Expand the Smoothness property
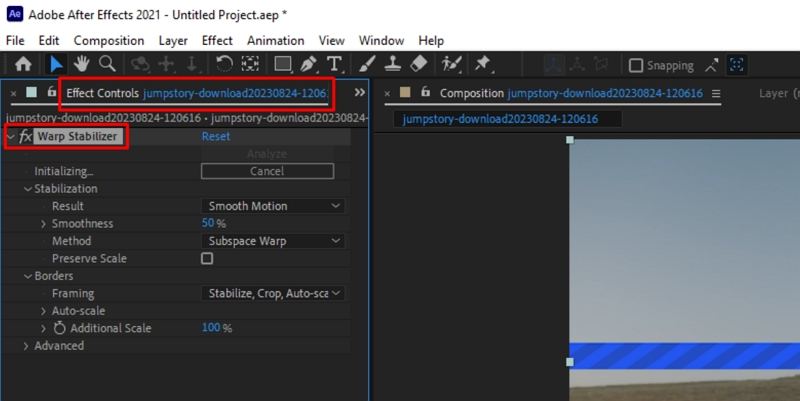800x401 pixels. (43, 223)
